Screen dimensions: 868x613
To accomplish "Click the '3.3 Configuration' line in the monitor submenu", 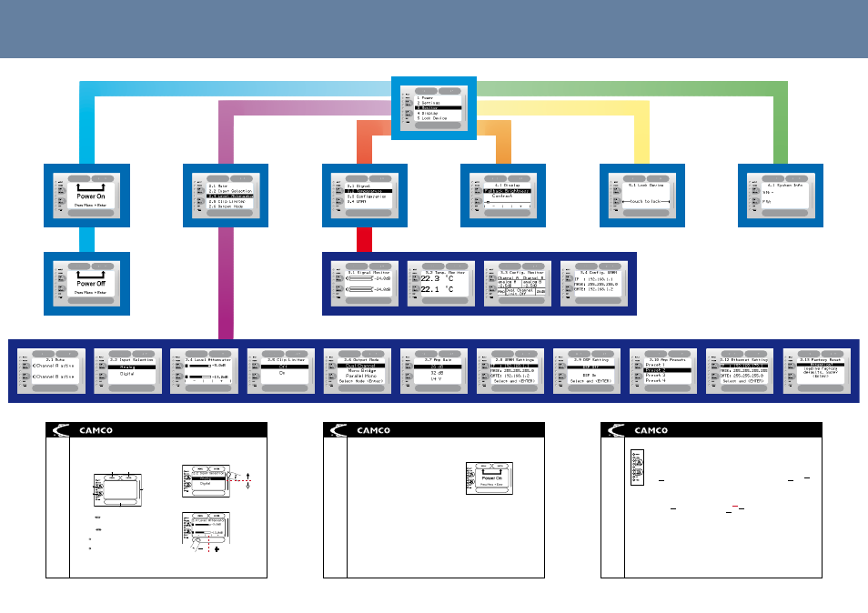I will [367, 196].
